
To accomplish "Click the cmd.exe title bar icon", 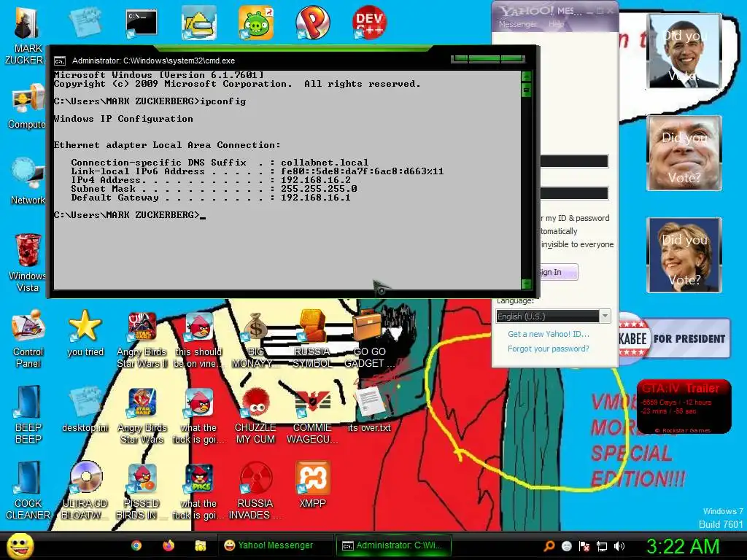I will coord(60,61).
